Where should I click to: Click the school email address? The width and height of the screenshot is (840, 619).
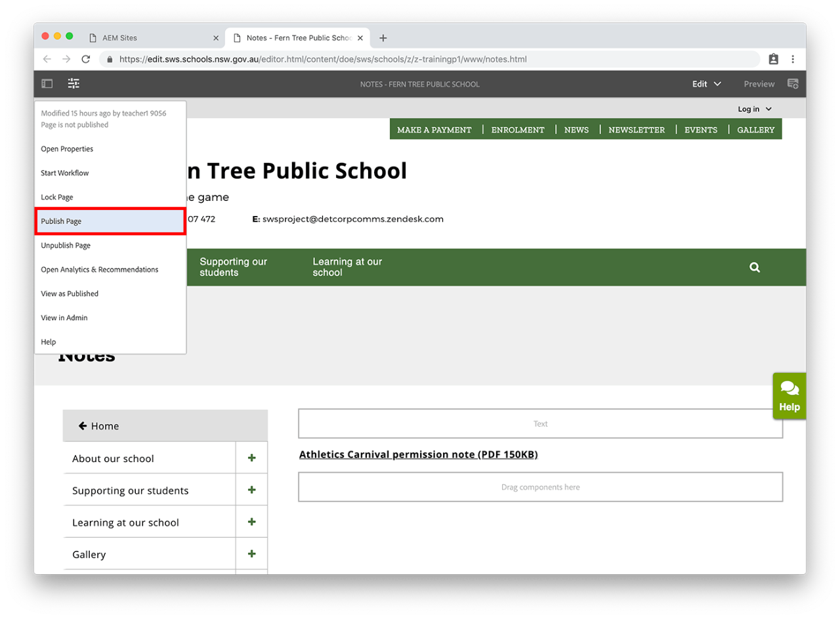point(353,219)
